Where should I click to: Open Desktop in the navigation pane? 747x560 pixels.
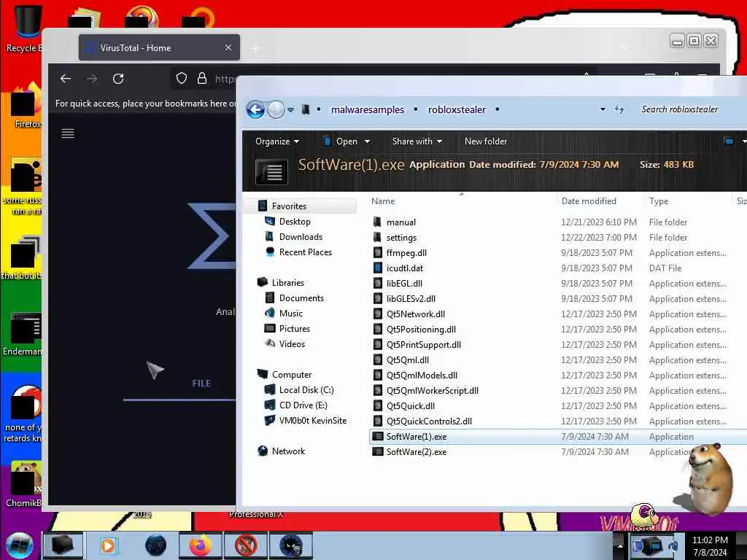pyautogui.click(x=295, y=222)
